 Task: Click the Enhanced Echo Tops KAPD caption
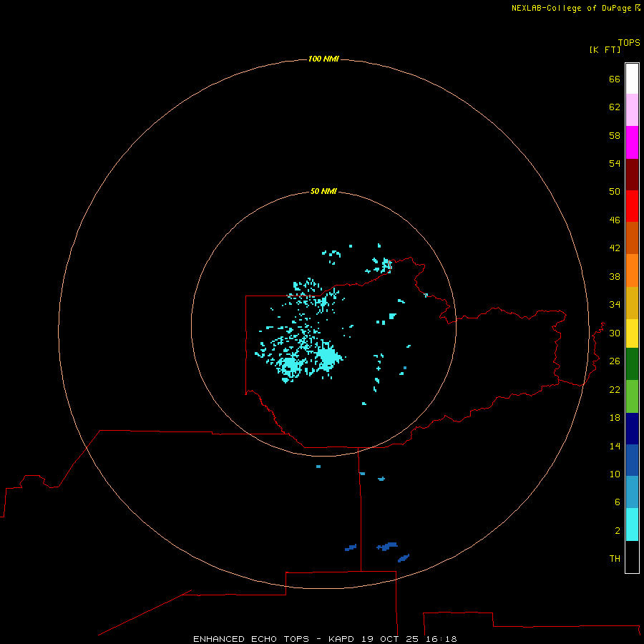coord(325,639)
